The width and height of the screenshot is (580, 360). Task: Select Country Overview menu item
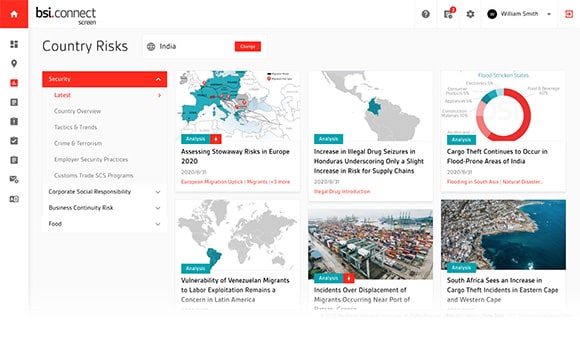point(77,111)
